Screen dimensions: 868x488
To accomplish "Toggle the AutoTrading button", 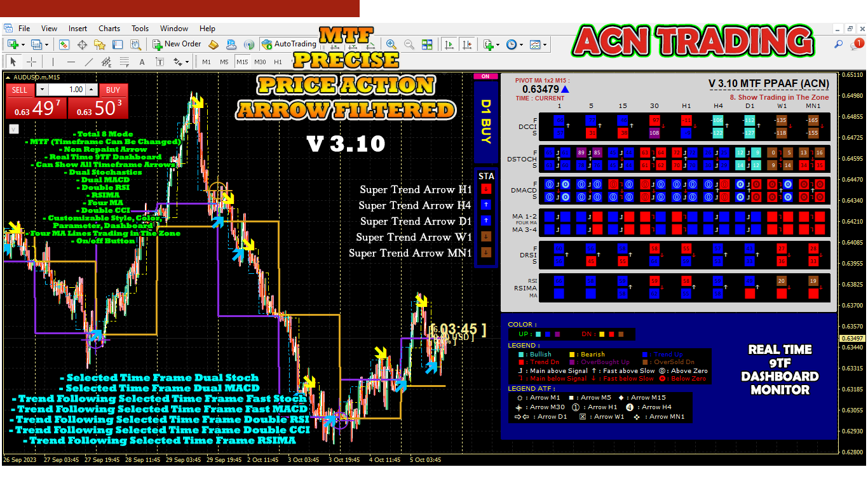I will 289,44.
